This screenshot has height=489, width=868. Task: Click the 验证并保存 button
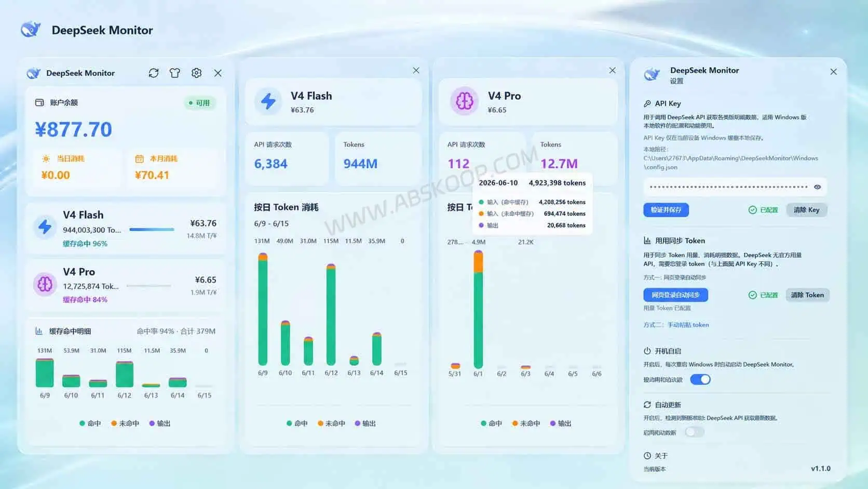(x=666, y=210)
